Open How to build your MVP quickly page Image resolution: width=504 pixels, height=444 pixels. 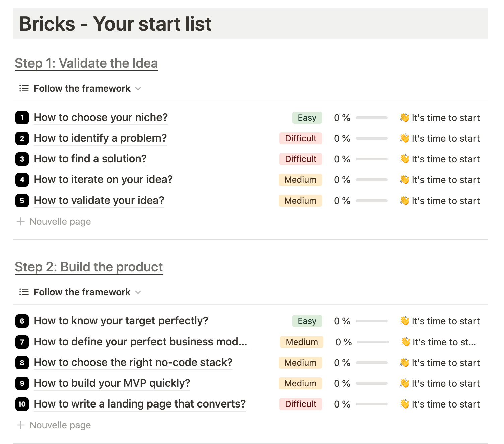(112, 383)
